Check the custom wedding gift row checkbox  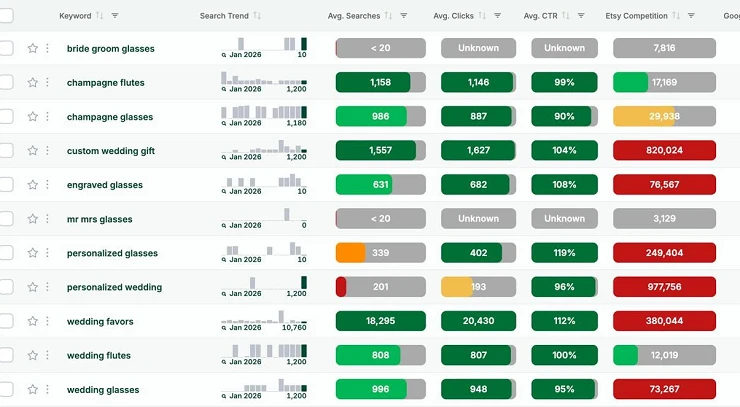(6, 151)
